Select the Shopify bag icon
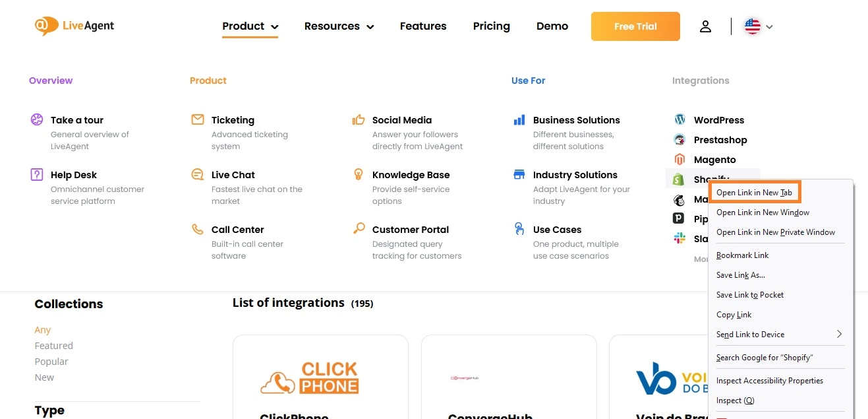Screen dimensions: 868x419 (680, 179)
